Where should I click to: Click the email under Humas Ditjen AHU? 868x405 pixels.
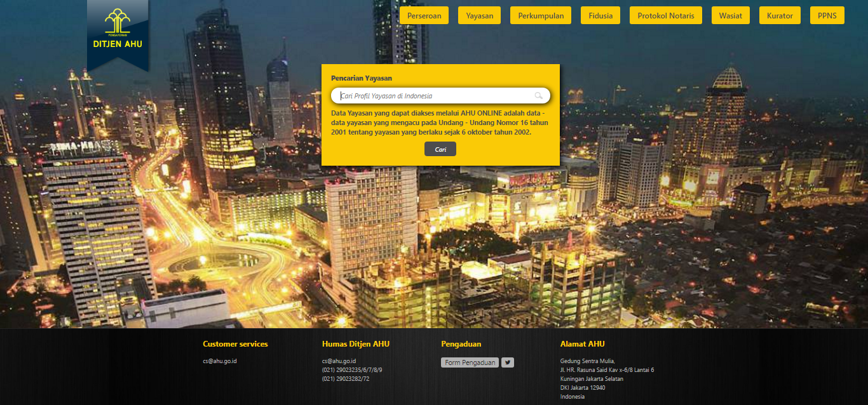click(339, 361)
